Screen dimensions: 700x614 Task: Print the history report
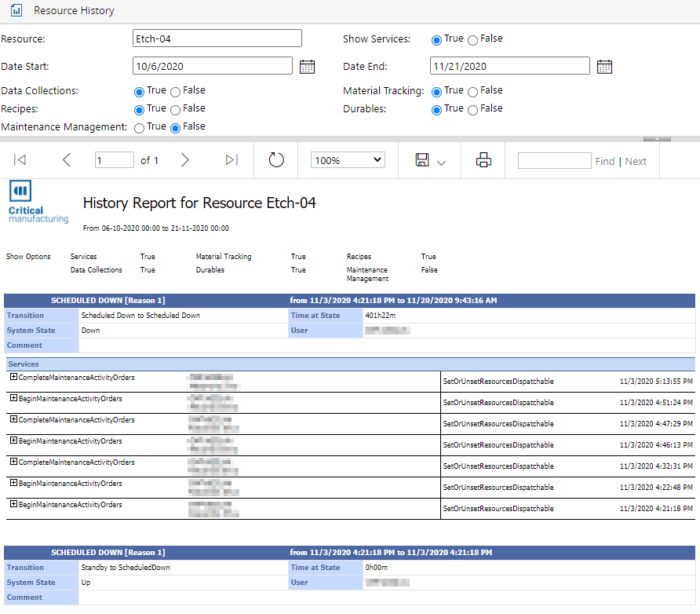pos(483,160)
